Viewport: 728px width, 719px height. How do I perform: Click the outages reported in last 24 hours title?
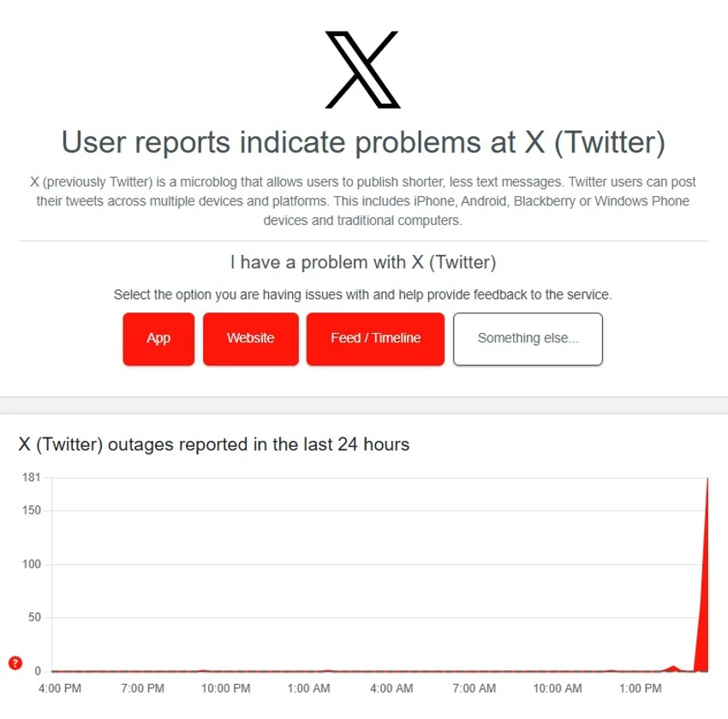[x=214, y=444]
